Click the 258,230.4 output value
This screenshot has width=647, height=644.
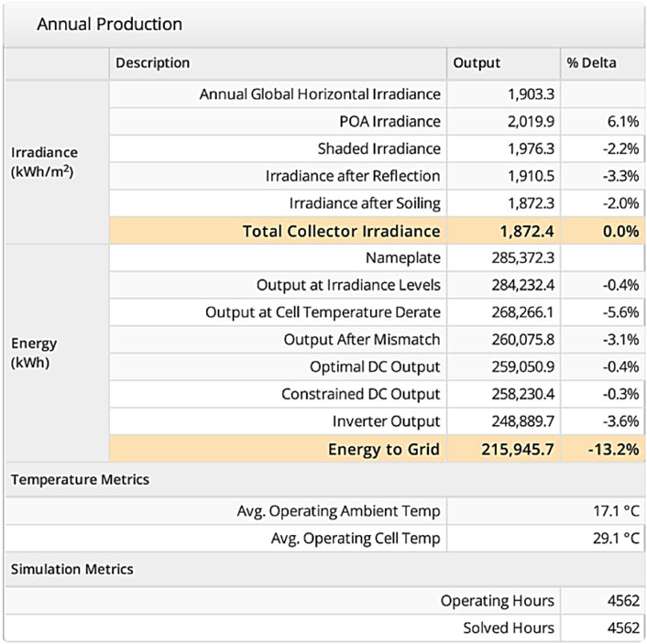tap(522, 394)
